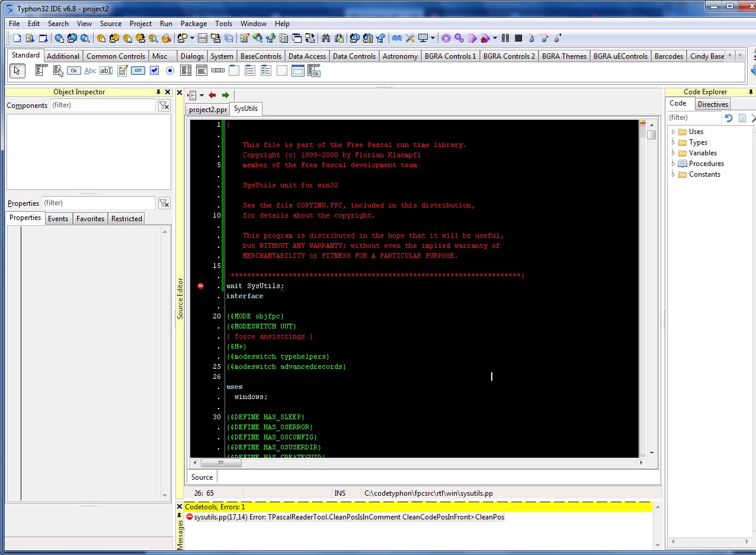Open the File menu
The image size is (756, 555).
click(14, 24)
